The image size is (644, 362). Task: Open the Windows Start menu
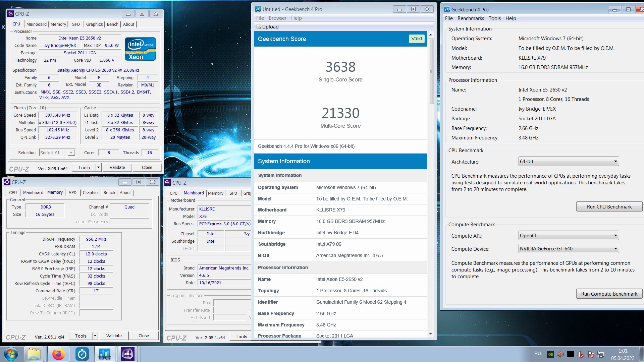click(x=11, y=354)
